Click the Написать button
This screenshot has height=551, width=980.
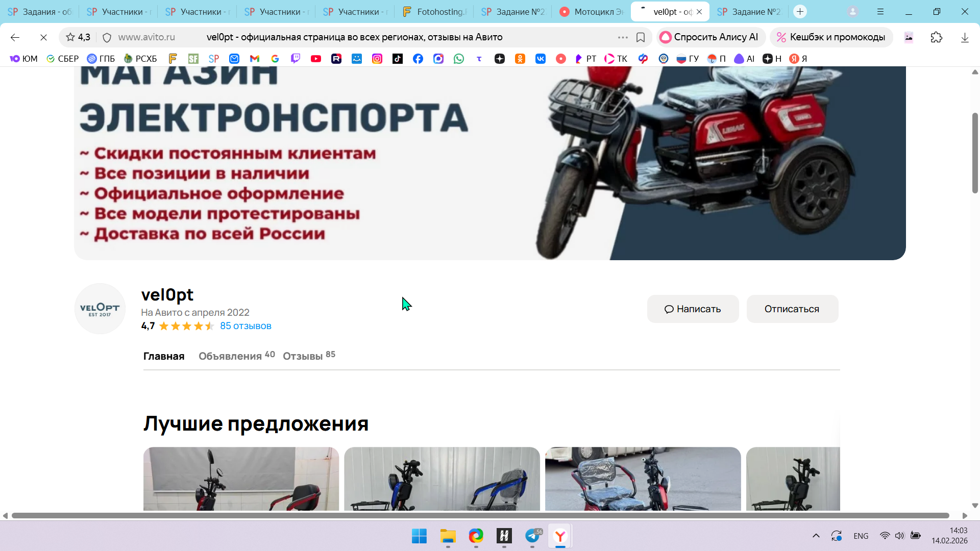(x=693, y=309)
